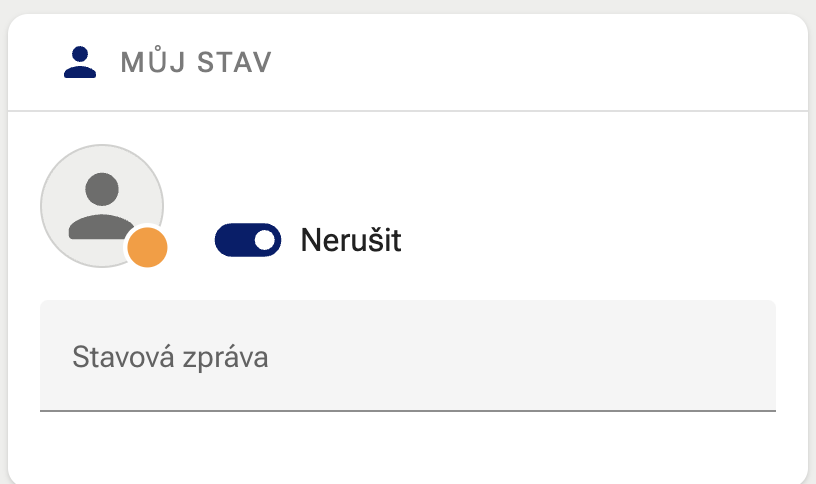Viewport: 816px width, 484px height.
Task: Click the orange status dot on avatar
Action: click(x=147, y=248)
